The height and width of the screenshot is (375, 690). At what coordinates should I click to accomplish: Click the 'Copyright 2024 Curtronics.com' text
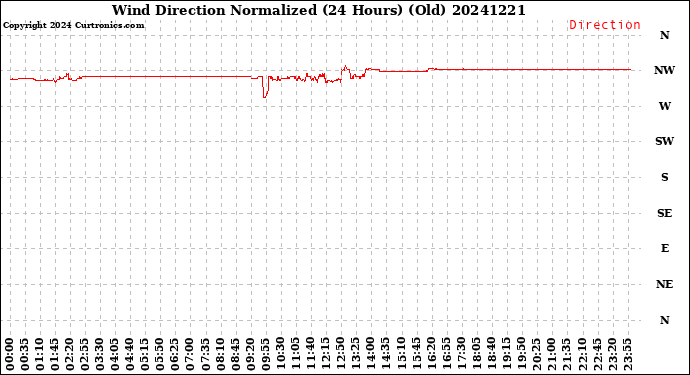pos(73,26)
